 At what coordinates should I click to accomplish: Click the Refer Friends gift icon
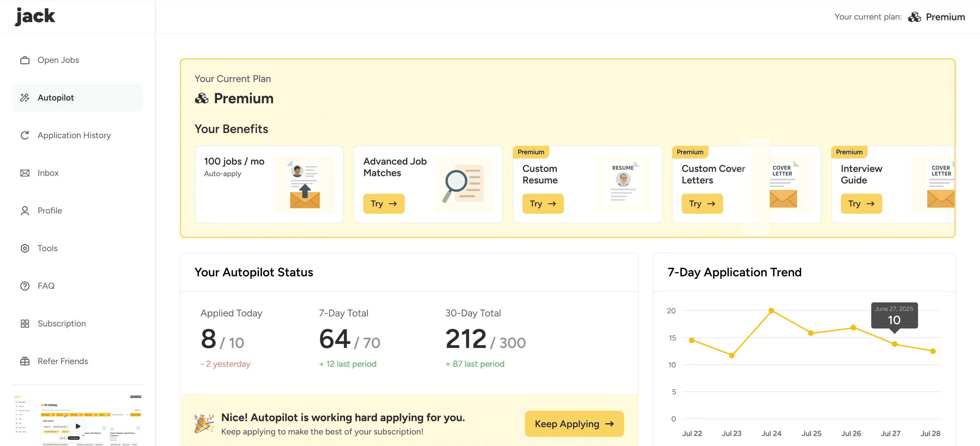coord(25,361)
